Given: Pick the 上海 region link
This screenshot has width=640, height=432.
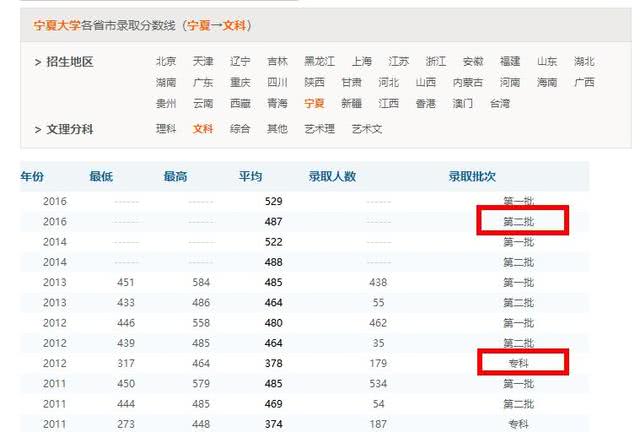Looking at the screenshot, I should coord(362,61).
